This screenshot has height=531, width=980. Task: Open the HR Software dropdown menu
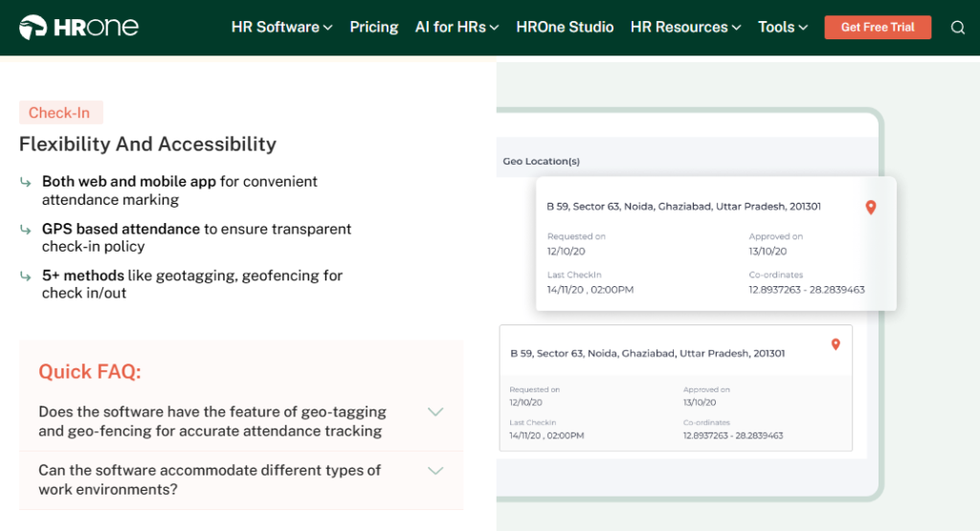[x=282, y=28]
